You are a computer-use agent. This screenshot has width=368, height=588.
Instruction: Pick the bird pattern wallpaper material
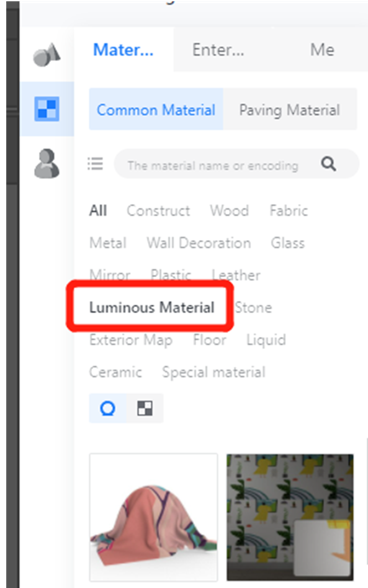[290, 517]
